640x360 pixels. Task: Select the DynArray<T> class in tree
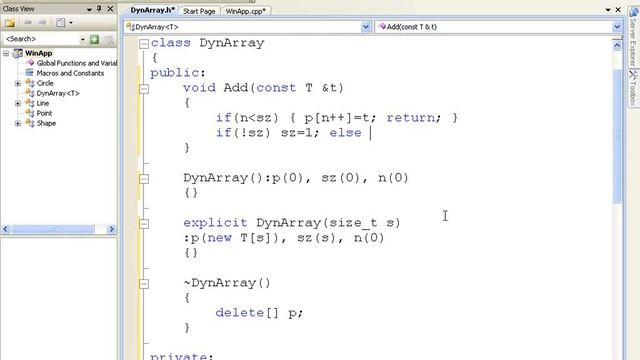pos(58,93)
